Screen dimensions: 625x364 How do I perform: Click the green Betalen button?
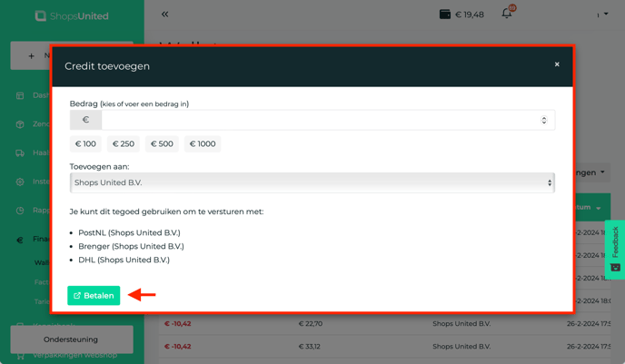(94, 296)
